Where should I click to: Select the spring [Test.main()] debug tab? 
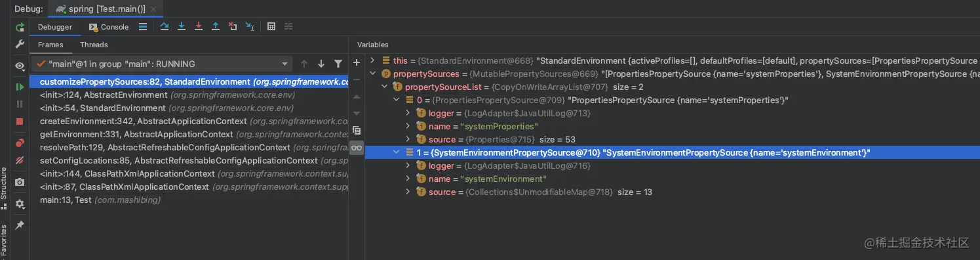(105, 9)
